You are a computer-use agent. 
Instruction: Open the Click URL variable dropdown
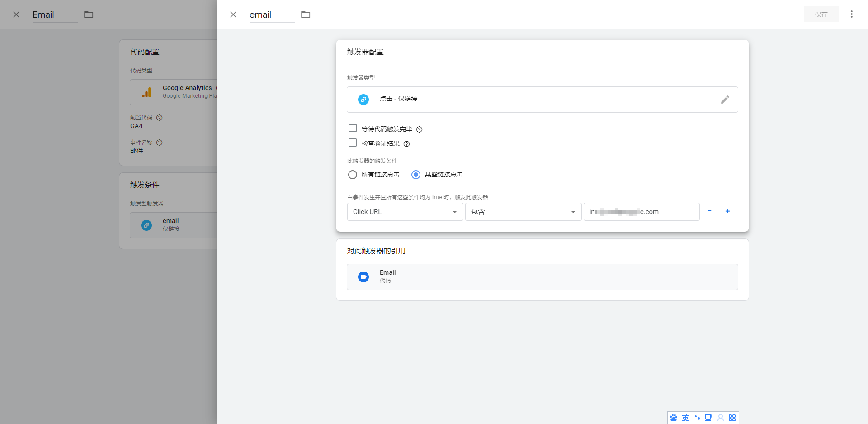(x=405, y=212)
